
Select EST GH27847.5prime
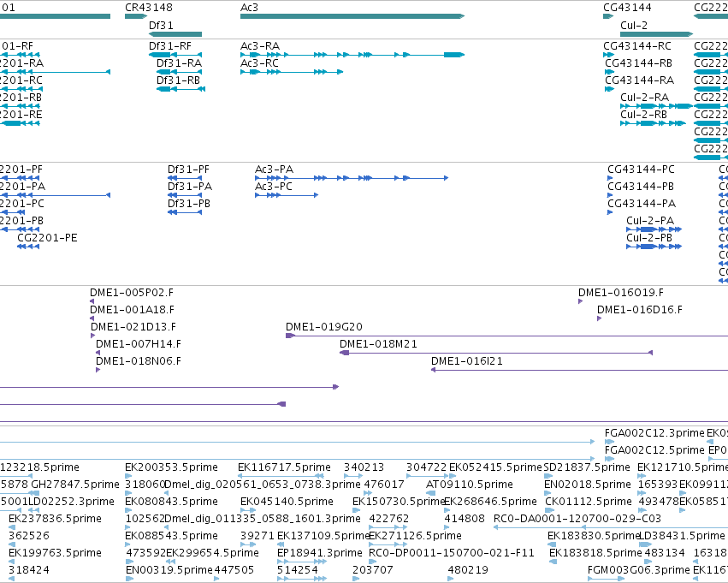click(34, 493)
